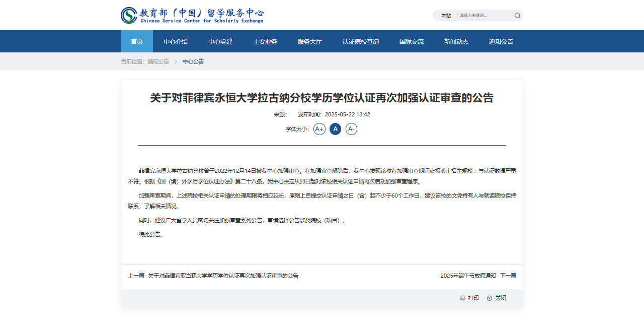The width and height of the screenshot is (644, 325).
Task: Expand the 主要业务 navigation menu
Action: click(265, 41)
